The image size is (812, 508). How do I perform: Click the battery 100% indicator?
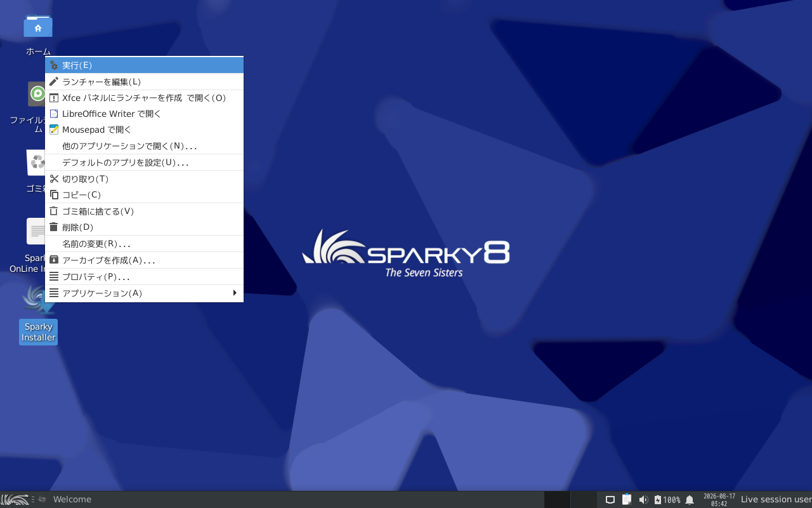[667, 500]
